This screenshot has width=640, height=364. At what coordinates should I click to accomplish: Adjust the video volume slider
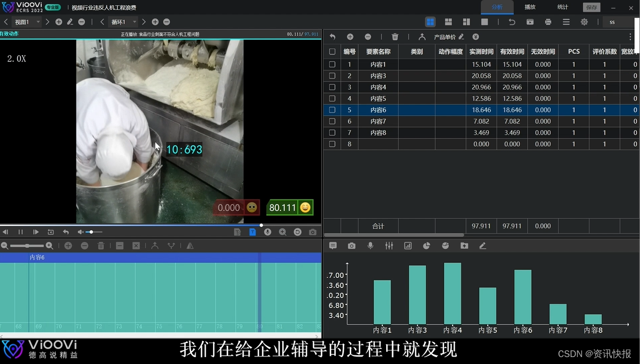coord(94,232)
